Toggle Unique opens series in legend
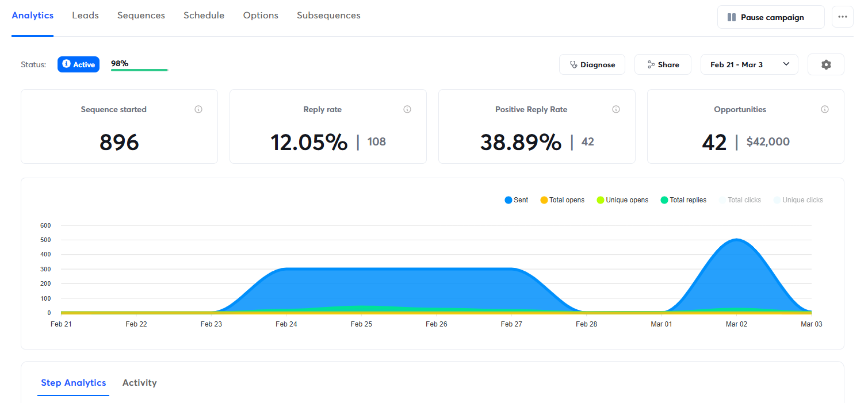The image size is (868, 403). (x=622, y=200)
